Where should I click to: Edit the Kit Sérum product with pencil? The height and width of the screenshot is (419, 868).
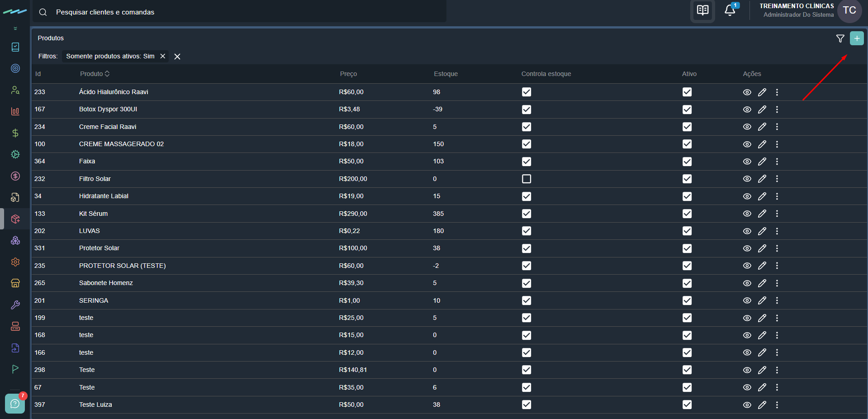762,214
